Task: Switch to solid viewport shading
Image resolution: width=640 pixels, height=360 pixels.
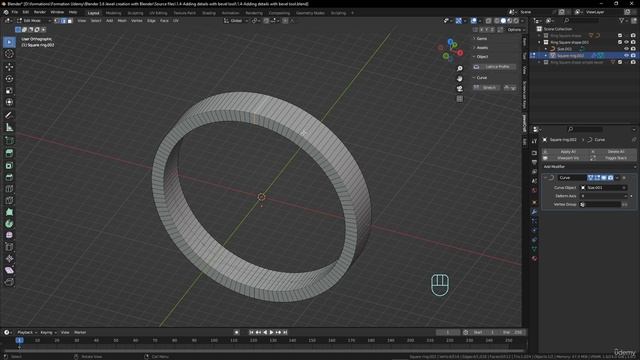Action: [503, 20]
